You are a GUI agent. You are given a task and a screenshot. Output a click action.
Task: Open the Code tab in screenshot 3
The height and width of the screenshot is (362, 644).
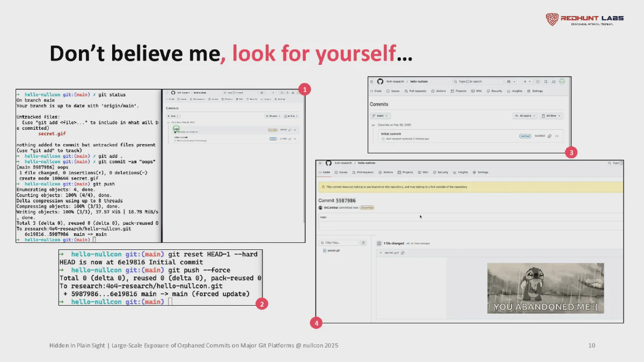376,91
